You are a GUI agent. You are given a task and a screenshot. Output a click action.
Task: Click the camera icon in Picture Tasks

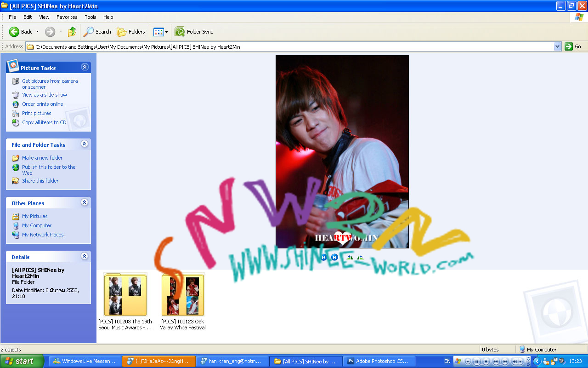click(16, 81)
